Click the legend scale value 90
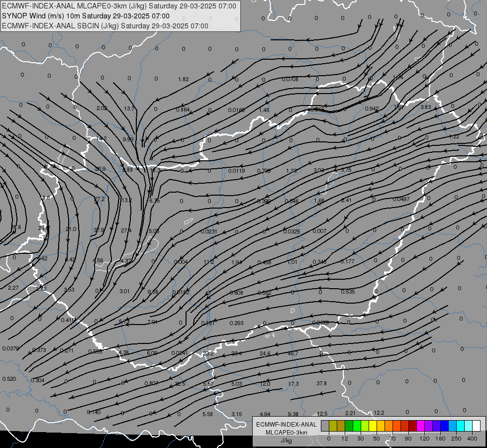487x448 pixels. (408, 439)
